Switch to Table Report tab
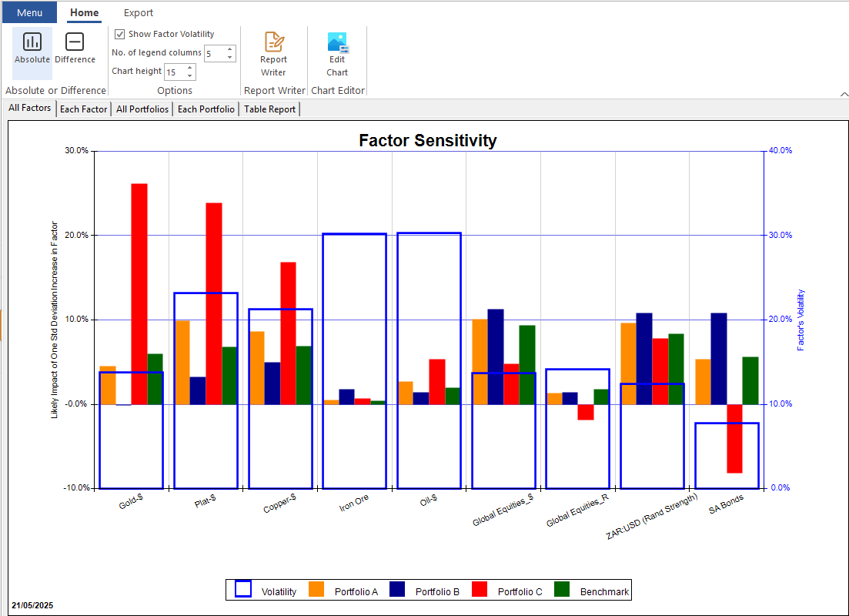The width and height of the screenshot is (849, 616). 269,109
